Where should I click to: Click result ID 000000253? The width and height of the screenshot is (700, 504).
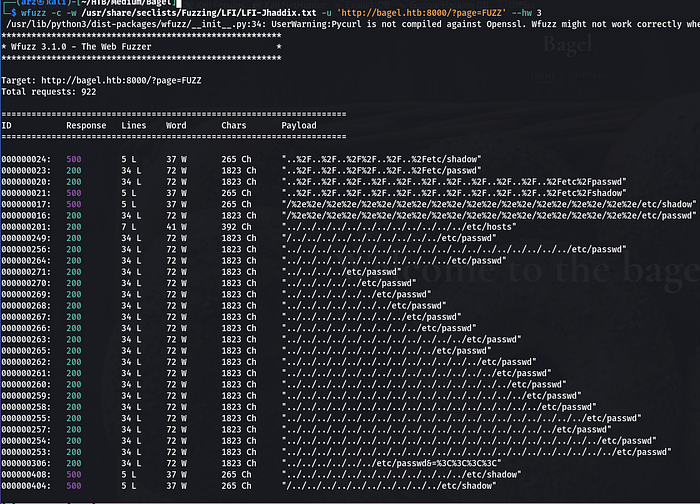(x=26, y=452)
